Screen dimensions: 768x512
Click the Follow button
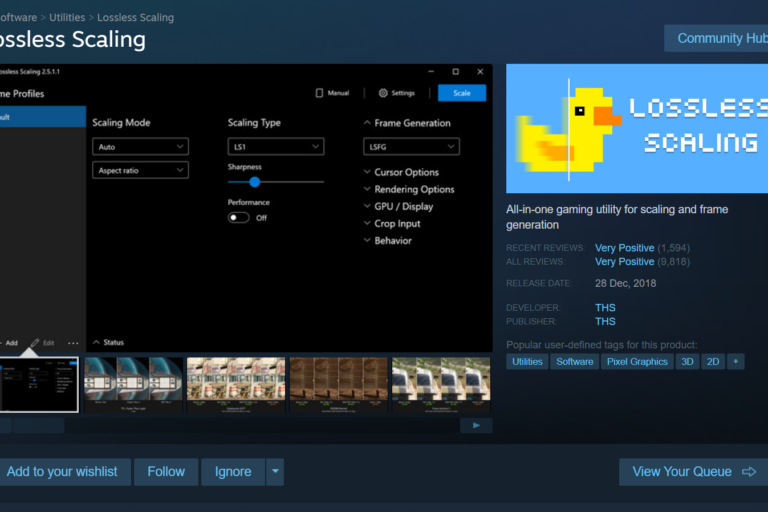(x=166, y=472)
